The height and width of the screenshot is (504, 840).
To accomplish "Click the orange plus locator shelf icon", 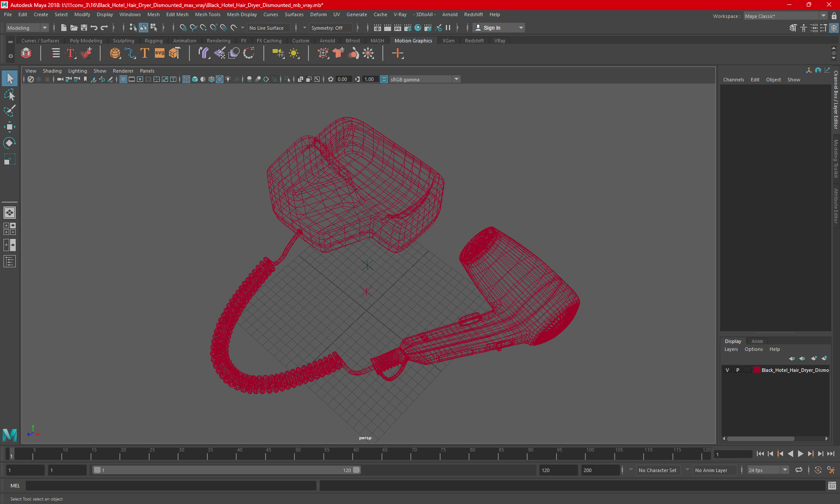I will [397, 53].
